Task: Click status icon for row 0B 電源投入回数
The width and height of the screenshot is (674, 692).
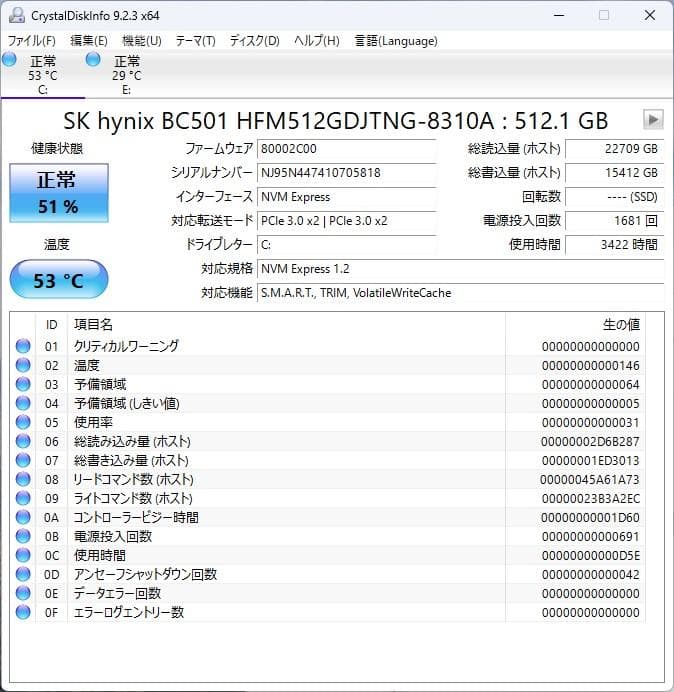Action: [23, 536]
